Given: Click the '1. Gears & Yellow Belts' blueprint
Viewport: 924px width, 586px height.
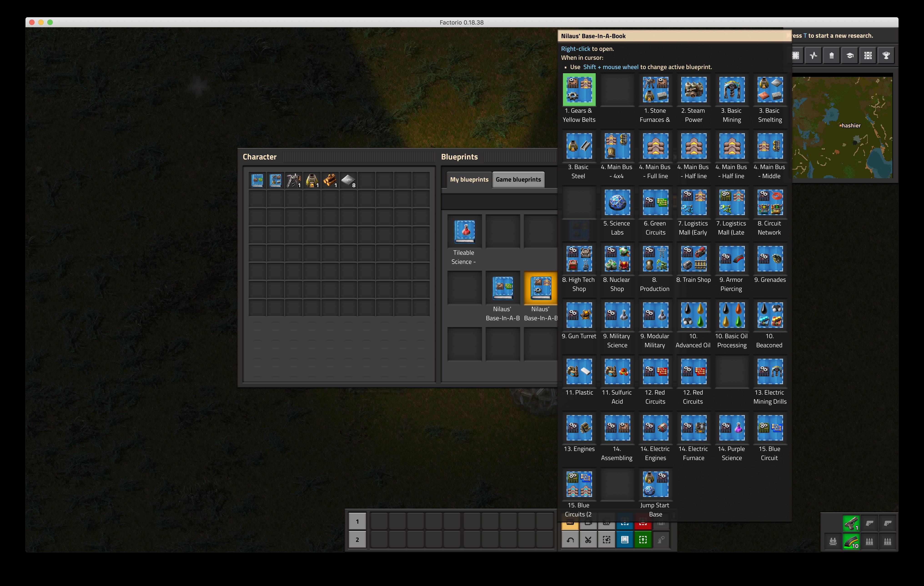Looking at the screenshot, I should [x=579, y=90].
